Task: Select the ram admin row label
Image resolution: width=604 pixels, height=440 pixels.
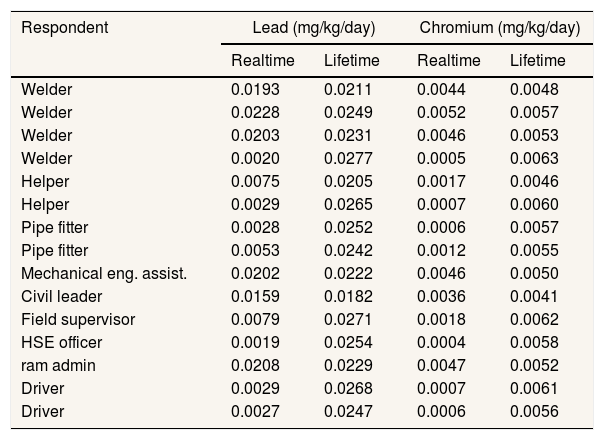Action: 58,365
